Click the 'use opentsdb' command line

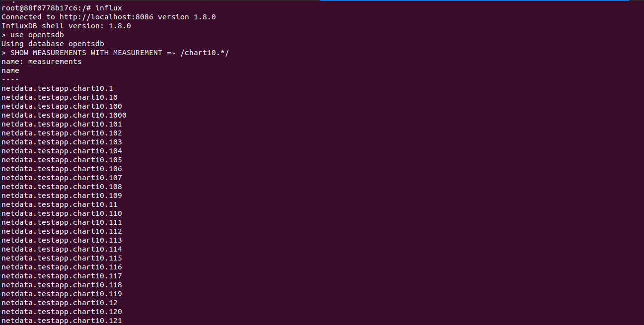[37, 35]
